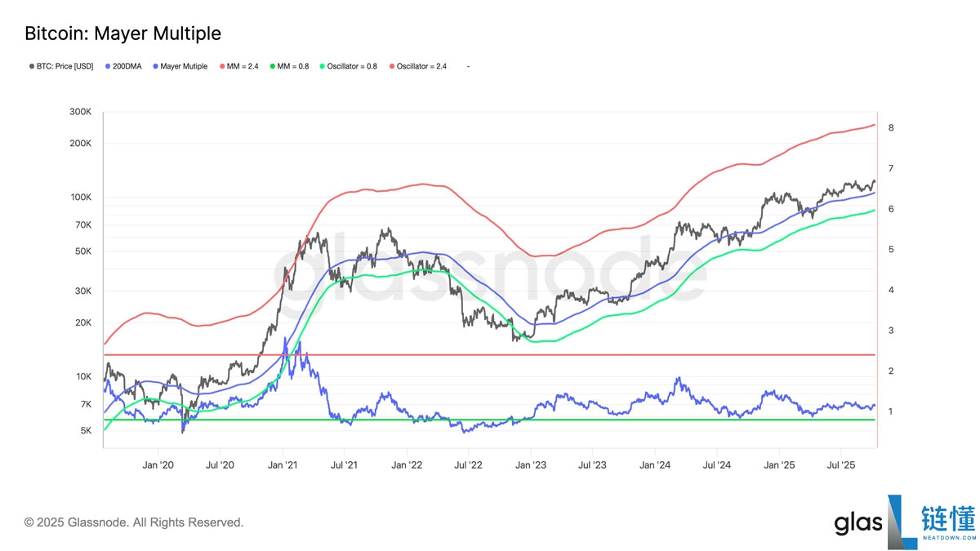Image resolution: width=980 pixels, height=551 pixels.
Task: Click the glassnode logo text bottom right
Action: click(x=859, y=523)
